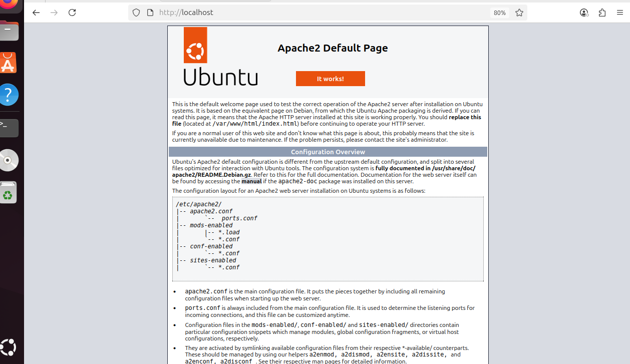Click the 'Configuration Overview' section header
630x364 pixels.
click(x=328, y=152)
